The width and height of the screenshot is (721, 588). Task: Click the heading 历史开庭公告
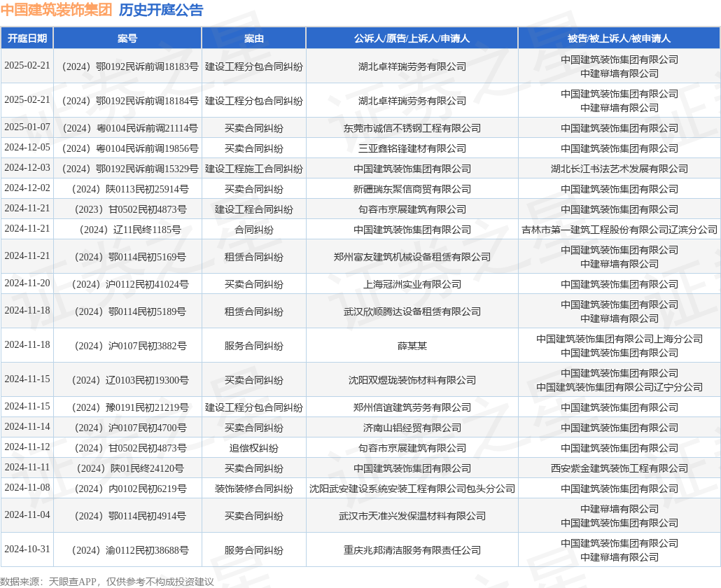coord(161,10)
